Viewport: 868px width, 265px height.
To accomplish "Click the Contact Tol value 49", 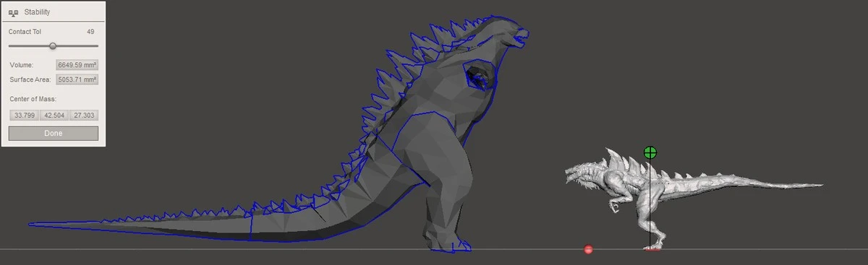I will pyautogui.click(x=90, y=32).
